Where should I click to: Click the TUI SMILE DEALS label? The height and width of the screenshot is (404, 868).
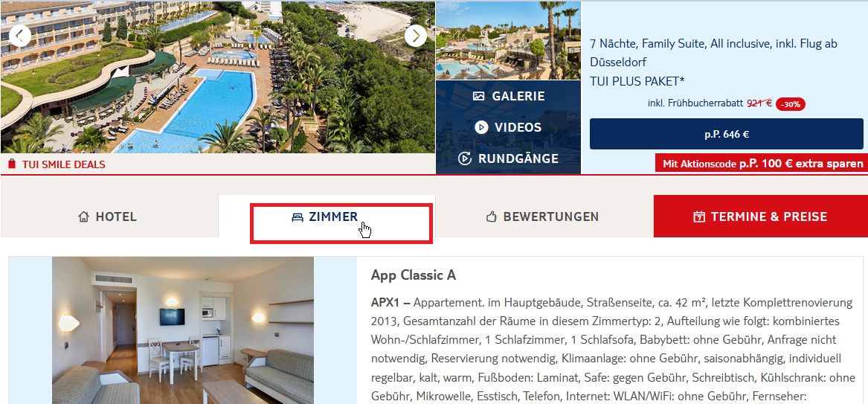click(x=64, y=164)
